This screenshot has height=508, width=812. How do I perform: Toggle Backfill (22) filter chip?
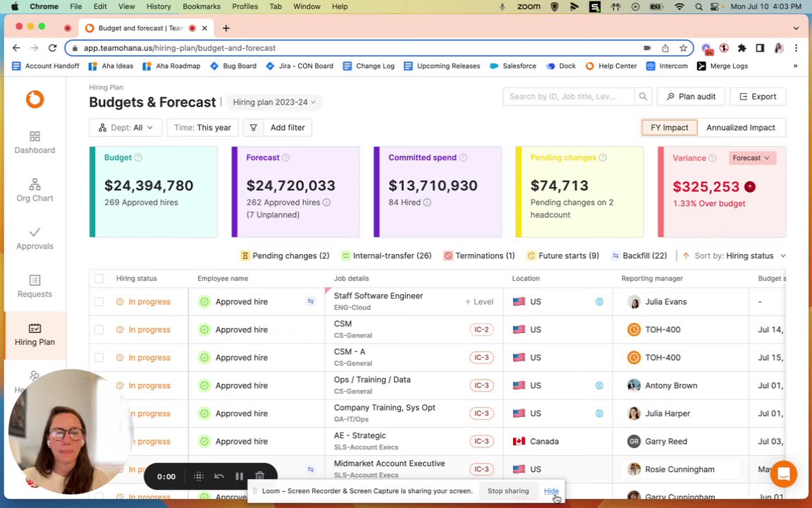639,255
